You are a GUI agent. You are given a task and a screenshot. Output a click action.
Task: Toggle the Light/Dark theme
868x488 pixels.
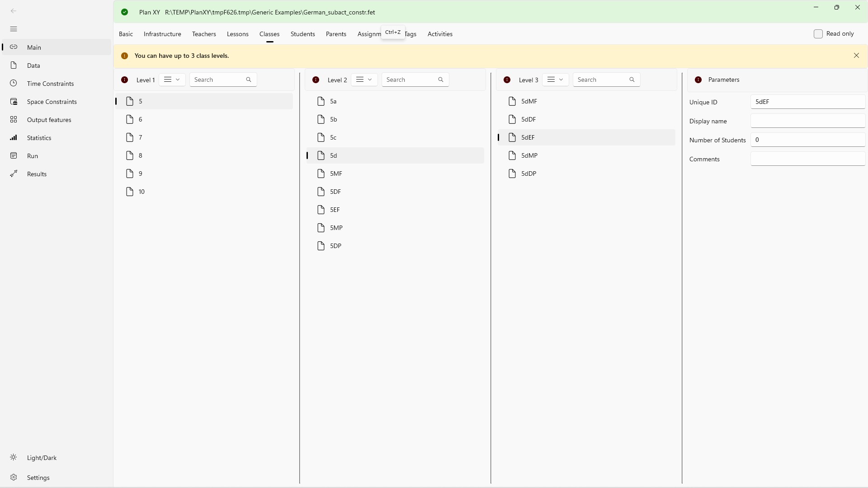point(42,458)
